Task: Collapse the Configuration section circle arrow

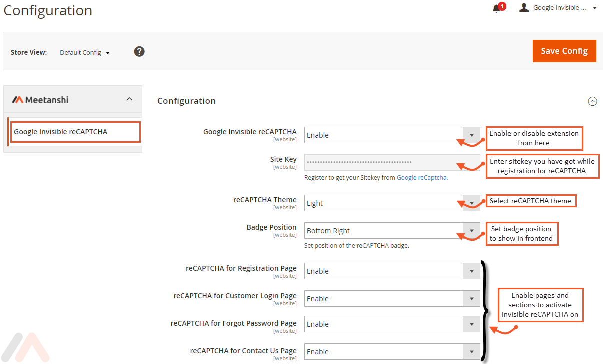Action: point(592,101)
